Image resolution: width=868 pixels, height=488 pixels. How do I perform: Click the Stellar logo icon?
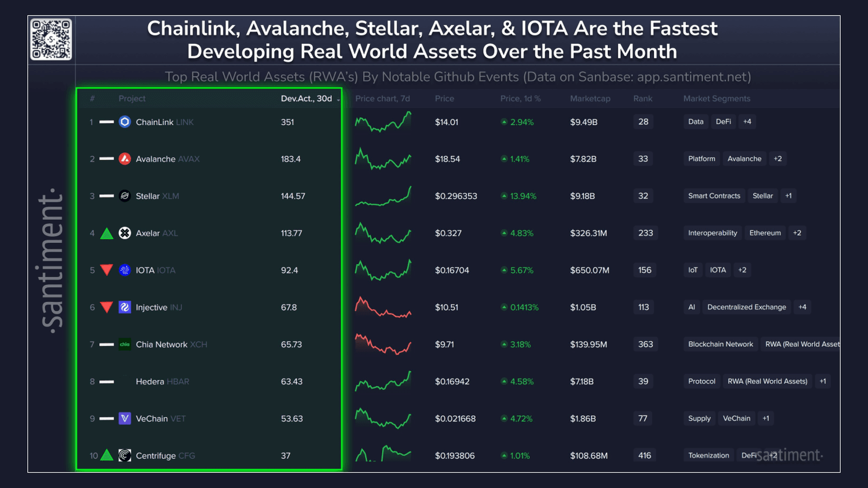pos(125,196)
